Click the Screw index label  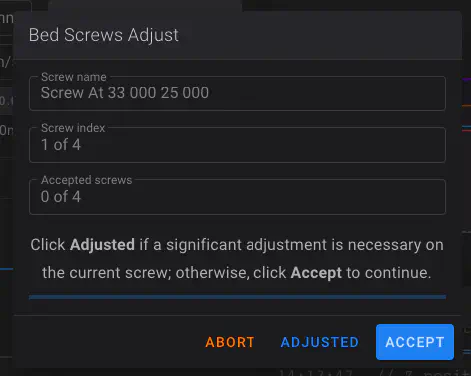(x=73, y=128)
